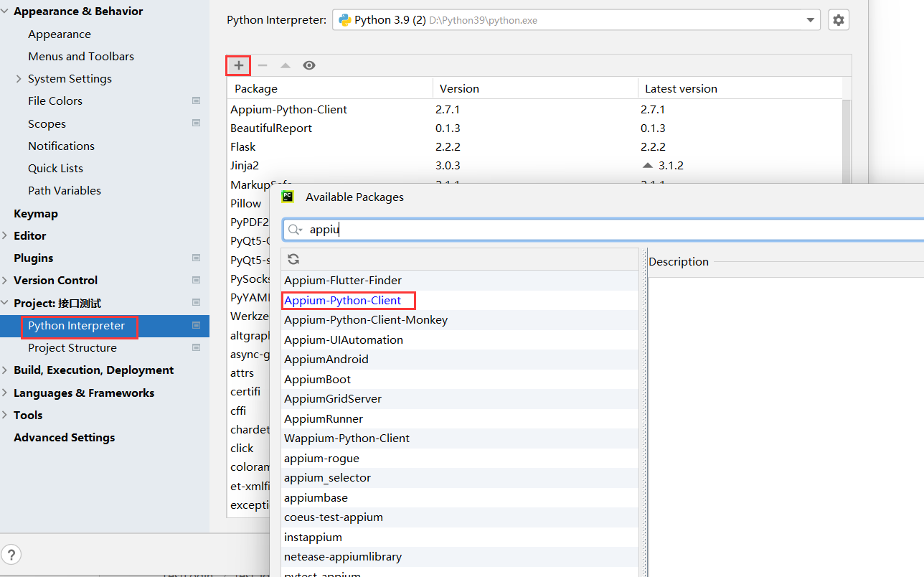
Task: Expand the Editor settings node
Action: pyautogui.click(x=5, y=235)
